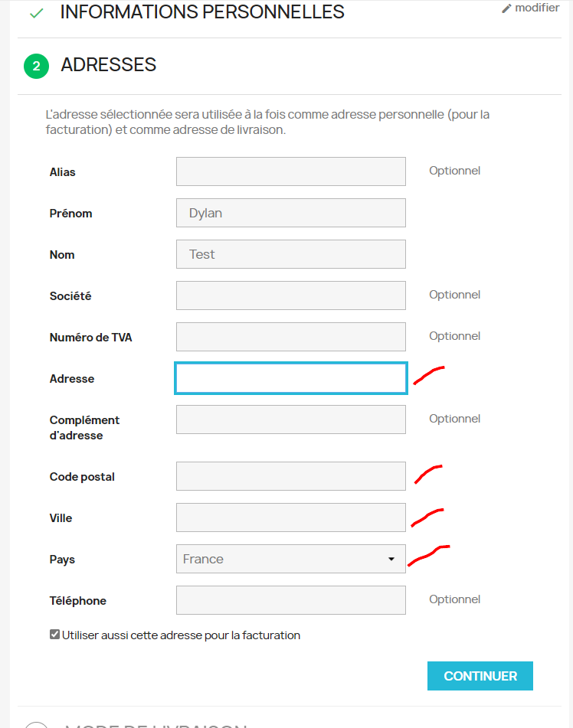
Task: Click the Nom field containing Test
Action: tap(290, 254)
